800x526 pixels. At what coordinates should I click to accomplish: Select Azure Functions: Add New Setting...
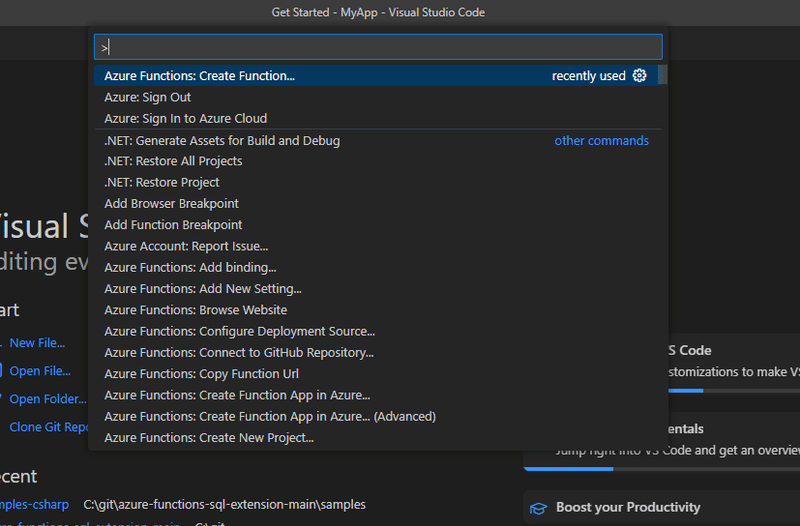(x=376, y=289)
